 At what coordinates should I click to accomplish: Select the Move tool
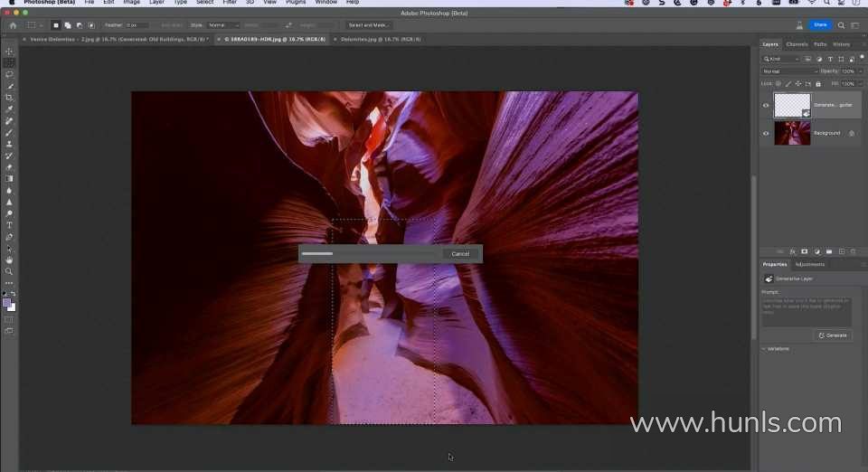coord(9,52)
